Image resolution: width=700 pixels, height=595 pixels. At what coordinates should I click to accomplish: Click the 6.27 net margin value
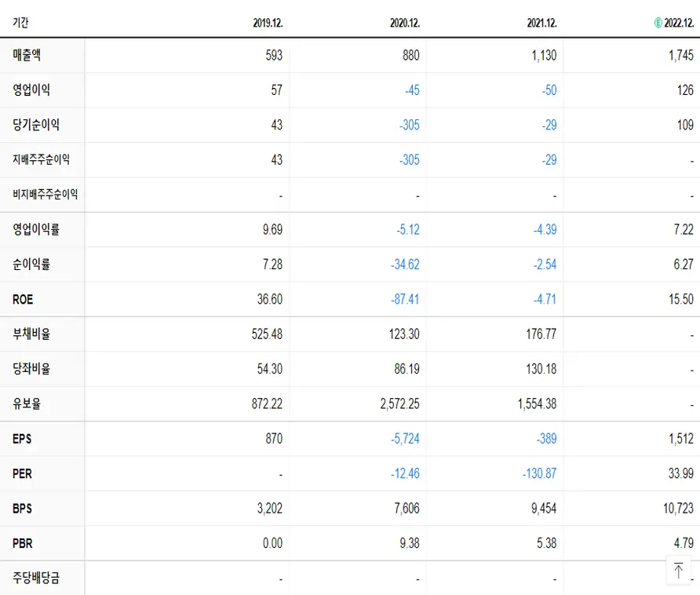684,264
